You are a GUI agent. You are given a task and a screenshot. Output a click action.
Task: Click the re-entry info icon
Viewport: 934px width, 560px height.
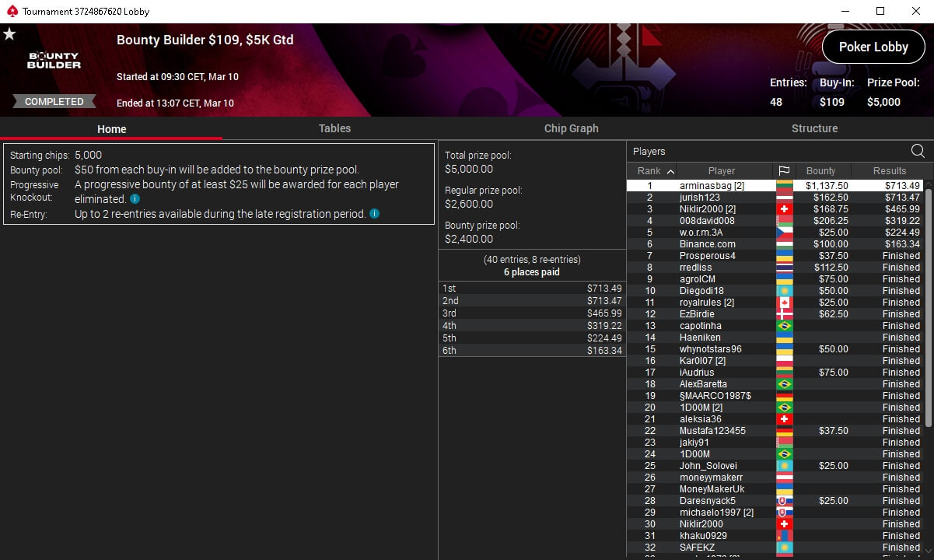375,213
